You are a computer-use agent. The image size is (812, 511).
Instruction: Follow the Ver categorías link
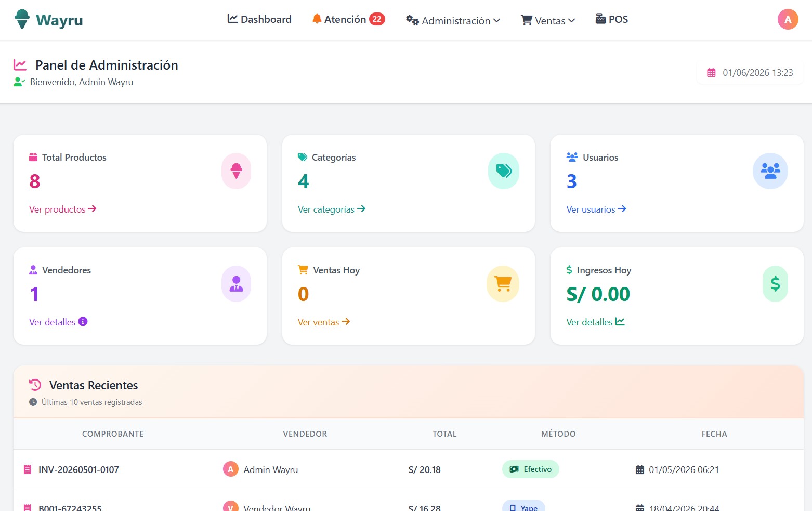(x=332, y=209)
